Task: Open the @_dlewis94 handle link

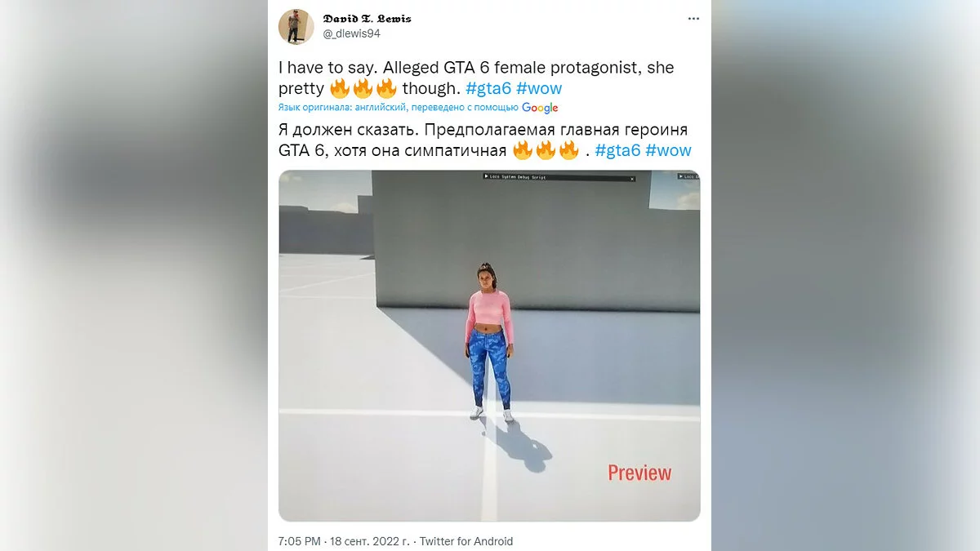Action: (x=352, y=33)
